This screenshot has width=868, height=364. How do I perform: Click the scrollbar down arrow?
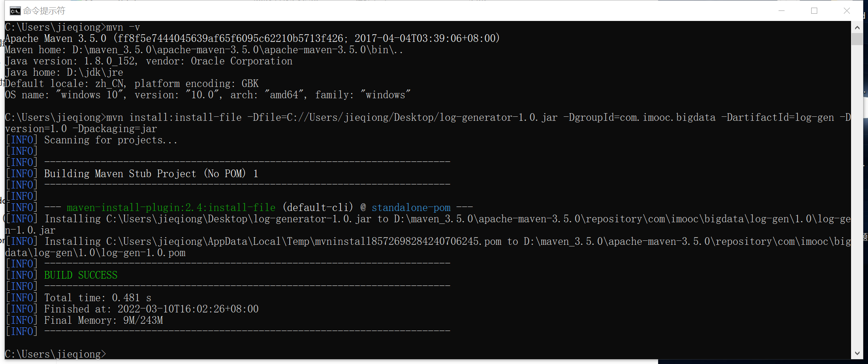pos(857,353)
